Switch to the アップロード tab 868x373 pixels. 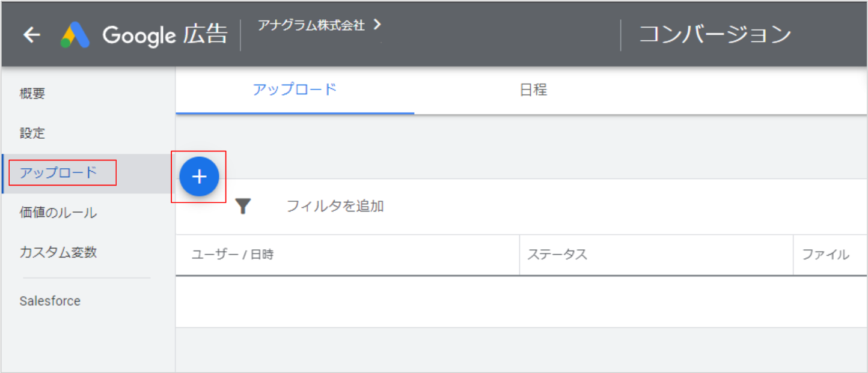(x=295, y=90)
